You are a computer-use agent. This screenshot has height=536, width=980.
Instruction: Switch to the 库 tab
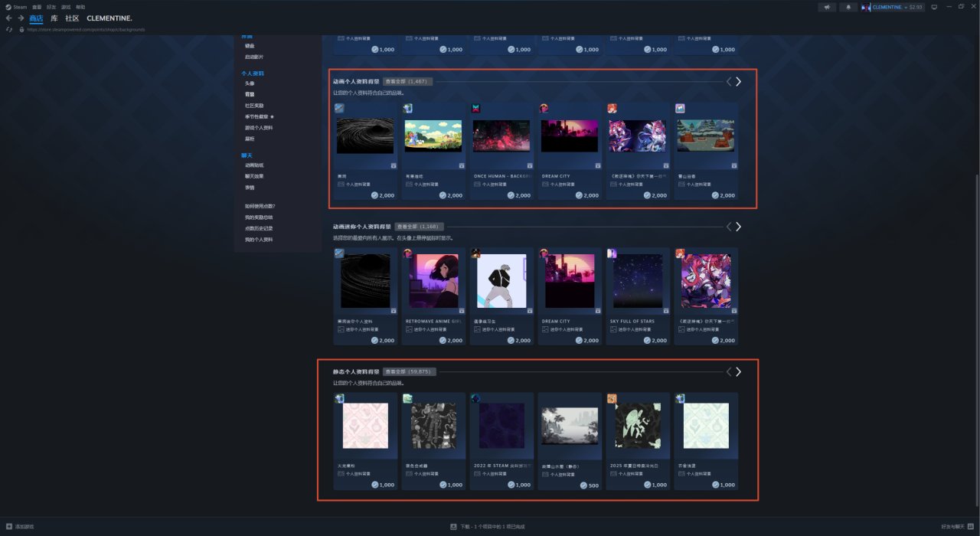(x=54, y=18)
